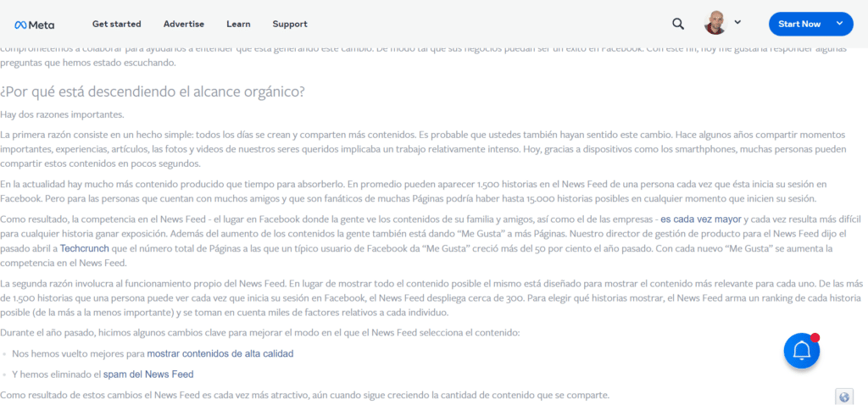Open the search magnifier icon
Image resolution: width=868 pixels, height=405 pixels.
pos(677,24)
